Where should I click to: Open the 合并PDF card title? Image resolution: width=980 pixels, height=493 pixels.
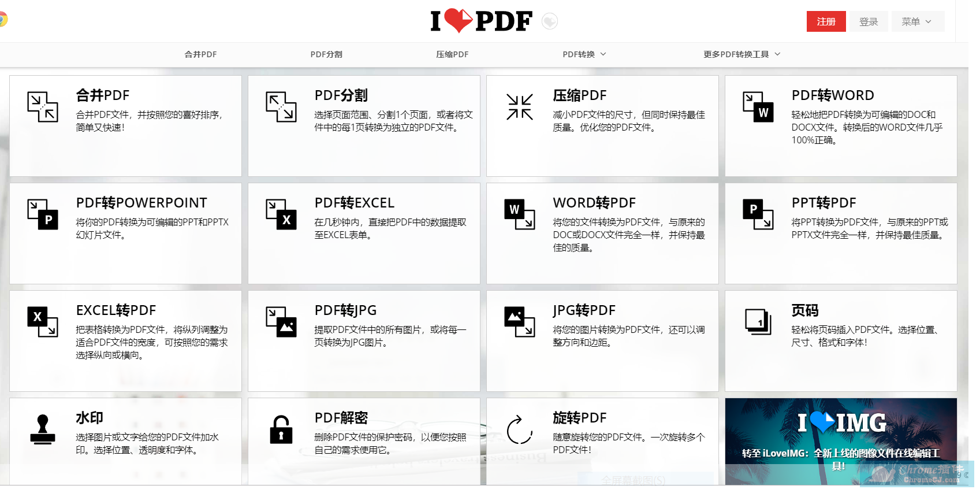[x=103, y=95]
